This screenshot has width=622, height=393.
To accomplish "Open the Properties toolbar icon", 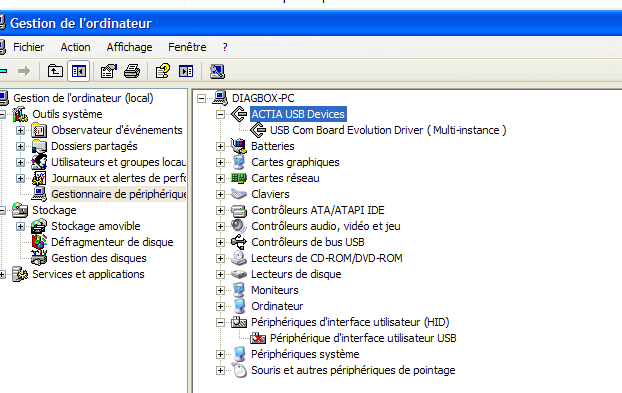I will click(108, 71).
